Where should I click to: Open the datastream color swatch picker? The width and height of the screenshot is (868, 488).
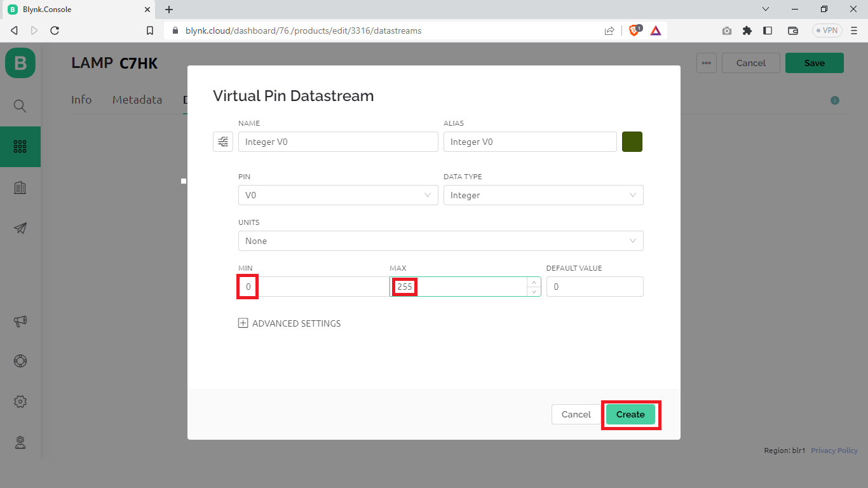(x=632, y=142)
